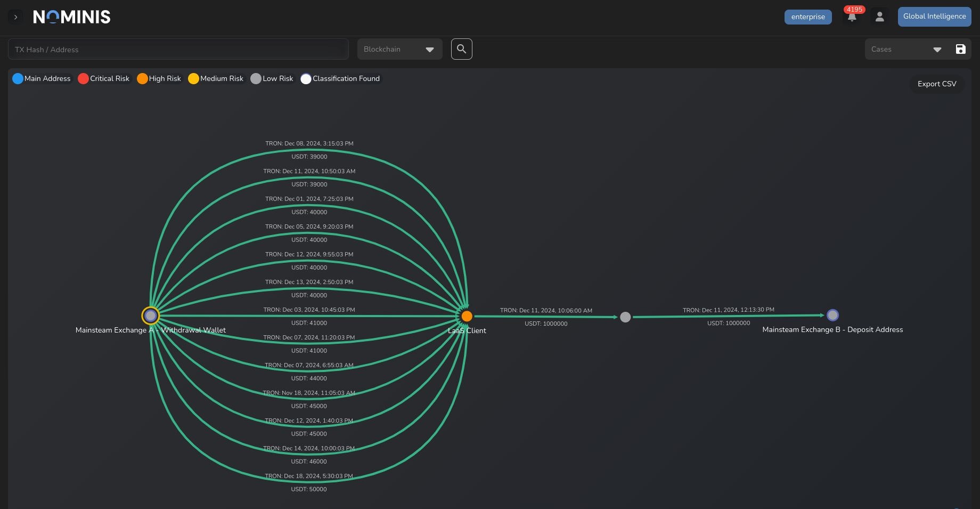Click the save case disk icon
Image resolution: width=980 pixels, height=509 pixels.
tap(960, 50)
